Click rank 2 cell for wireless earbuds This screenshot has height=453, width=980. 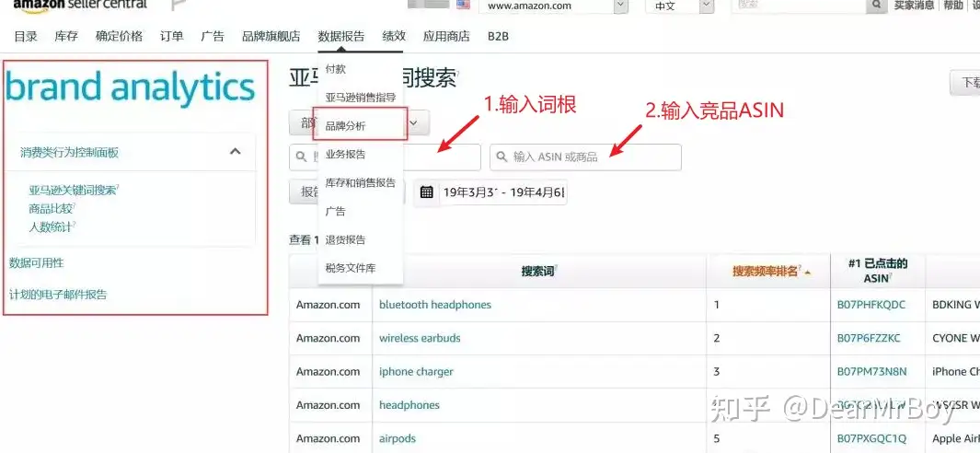click(x=717, y=338)
